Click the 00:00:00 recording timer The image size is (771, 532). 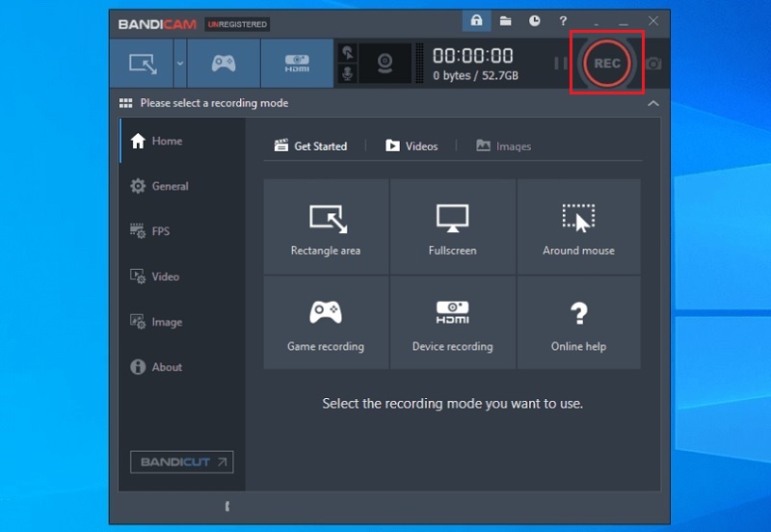tap(472, 56)
